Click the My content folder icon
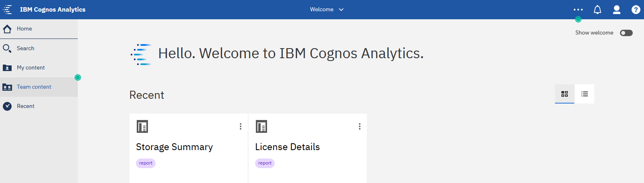Image resolution: width=644 pixels, height=183 pixels. [x=7, y=68]
